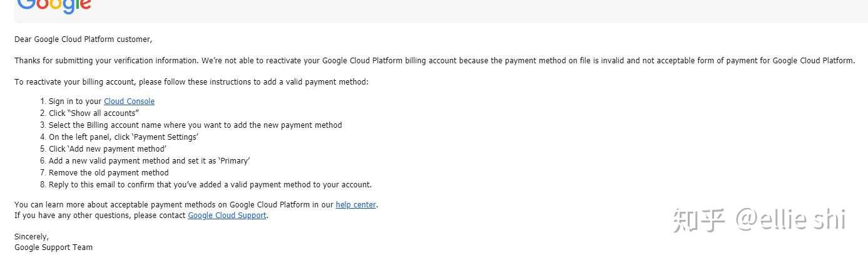This screenshot has width=868, height=255.
Task: Click the 'Sincerely,' closing line
Action: coord(31,237)
